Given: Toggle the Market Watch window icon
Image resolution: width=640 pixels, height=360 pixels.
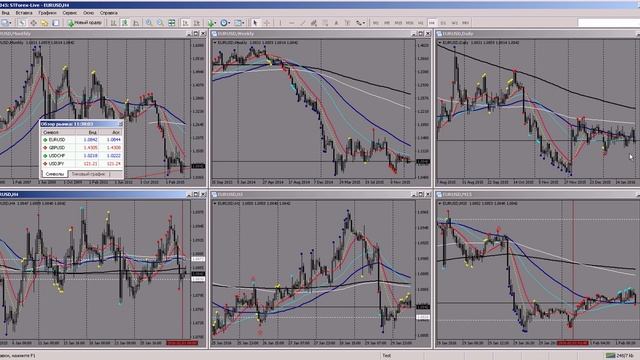Looking at the screenshot, I should pyautogui.click(x=22, y=23).
